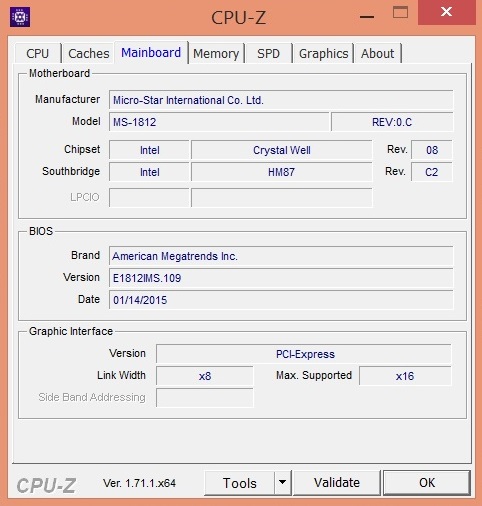Image resolution: width=482 pixels, height=506 pixels.
Task: Select the Model field MS-1812
Action: pyautogui.click(x=219, y=122)
